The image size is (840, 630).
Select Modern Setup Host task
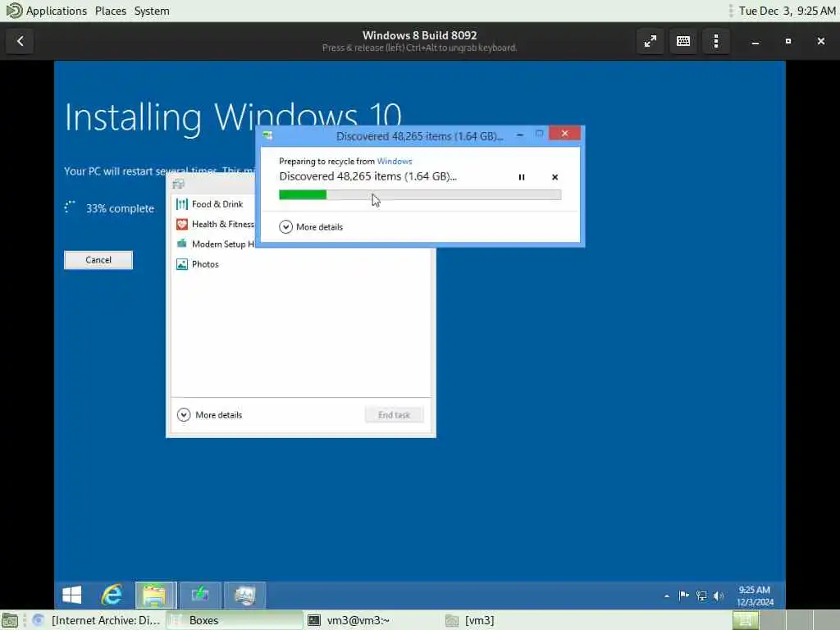pyautogui.click(x=214, y=244)
